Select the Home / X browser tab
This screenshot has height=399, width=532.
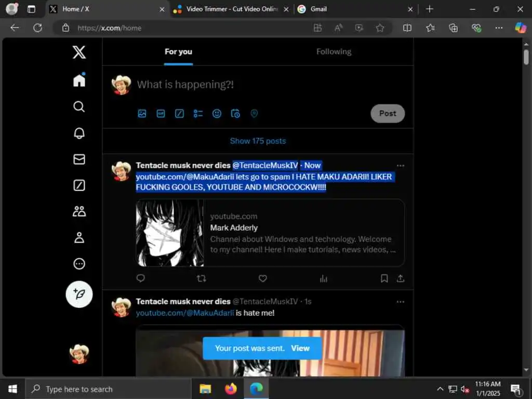(x=107, y=9)
